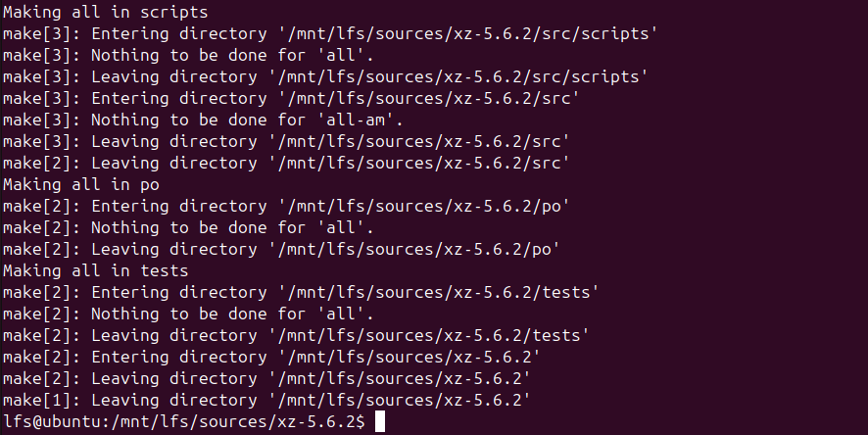Click make[2] Leaving directory tests line
The height and width of the screenshot is (435, 868).
click(x=296, y=335)
